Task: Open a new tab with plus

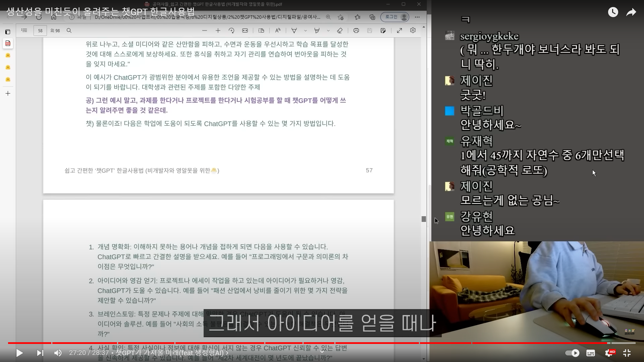Action: tap(8, 93)
